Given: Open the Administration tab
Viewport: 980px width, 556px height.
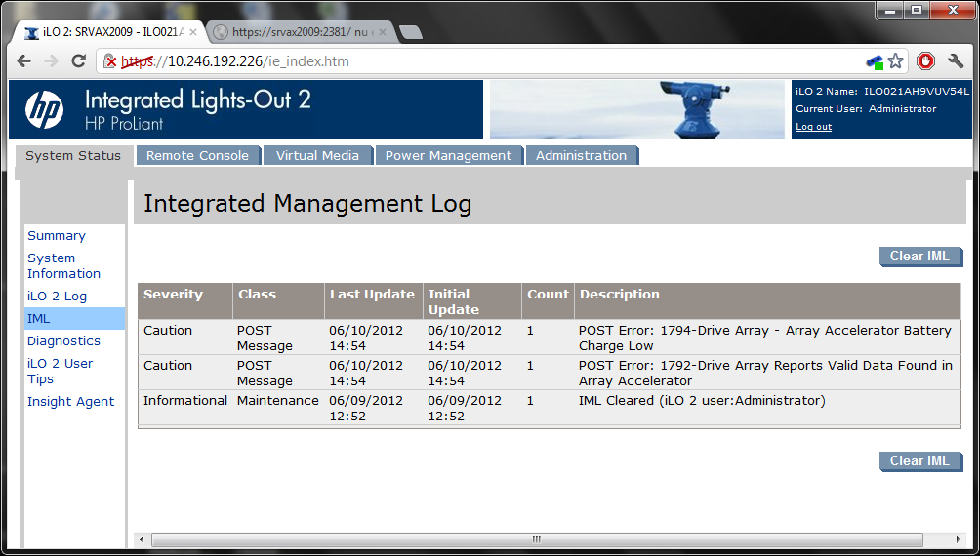Looking at the screenshot, I should click(581, 155).
